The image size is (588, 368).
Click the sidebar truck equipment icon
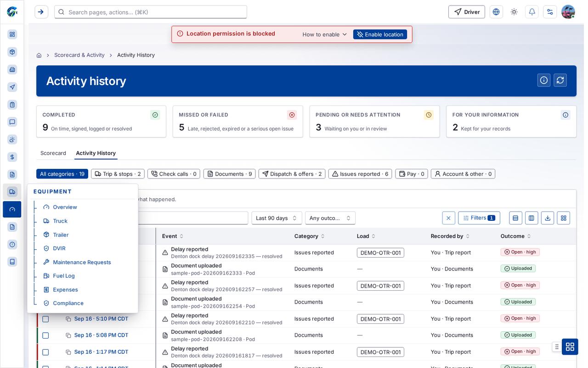click(12, 192)
